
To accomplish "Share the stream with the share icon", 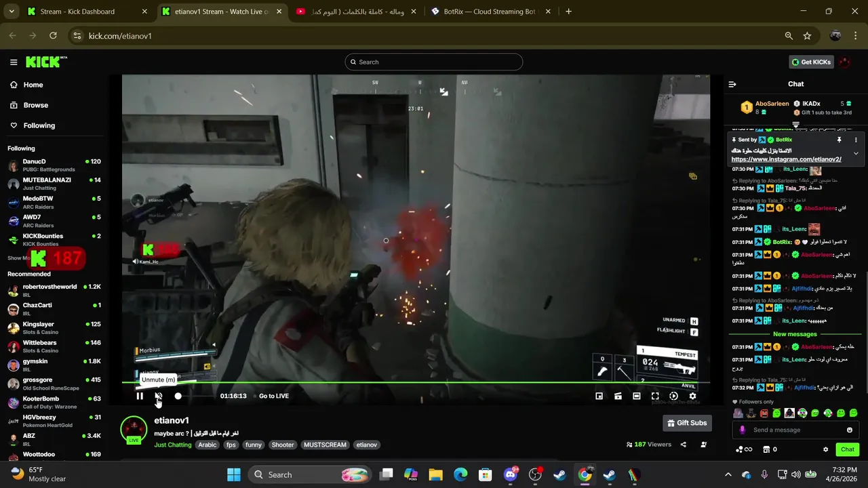I will point(683,445).
